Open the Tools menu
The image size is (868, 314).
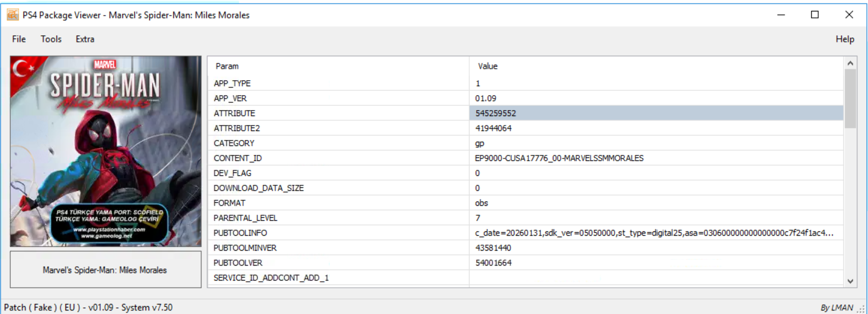tap(51, 39)
